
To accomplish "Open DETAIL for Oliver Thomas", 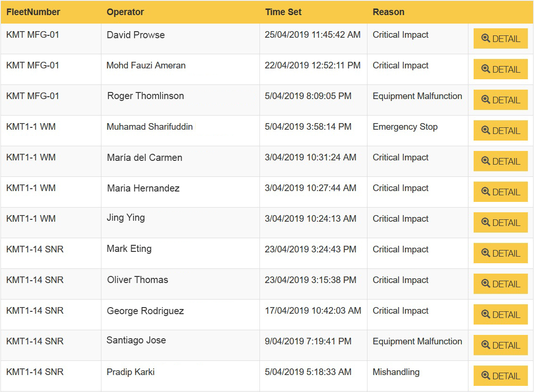I will click(x=501, y=284).
